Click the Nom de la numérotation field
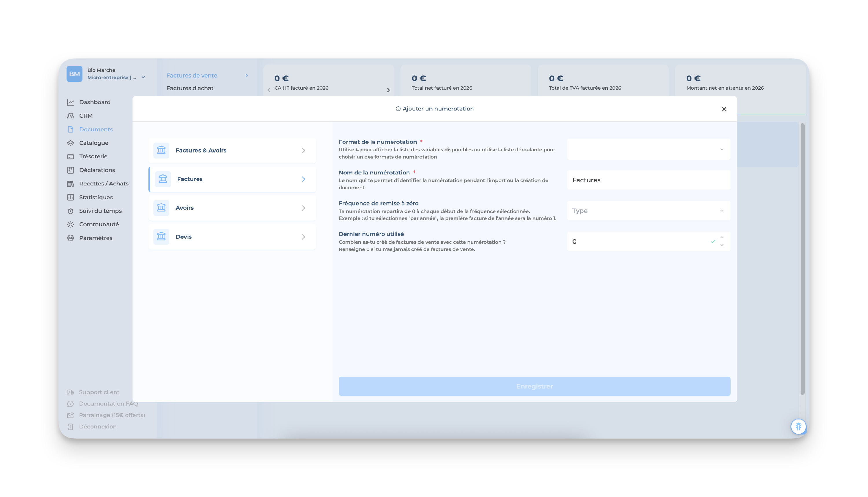This screenshot has width=868, height=497. click(648, 180)
